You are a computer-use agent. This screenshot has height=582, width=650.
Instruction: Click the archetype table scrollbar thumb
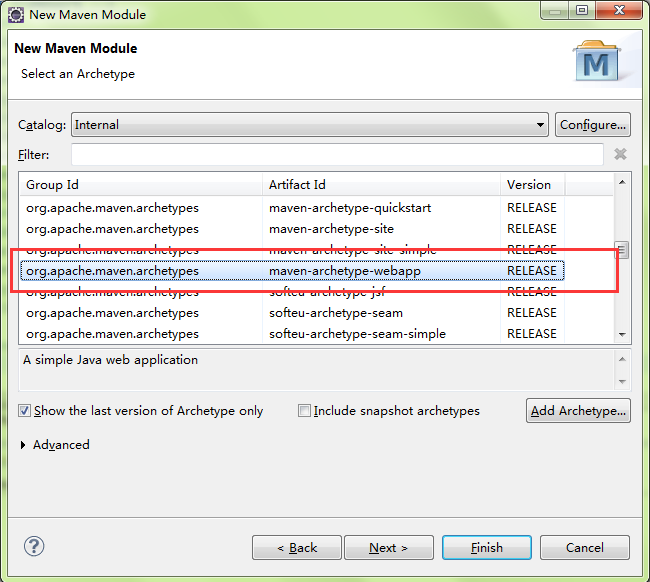click(x=622, y=250)
